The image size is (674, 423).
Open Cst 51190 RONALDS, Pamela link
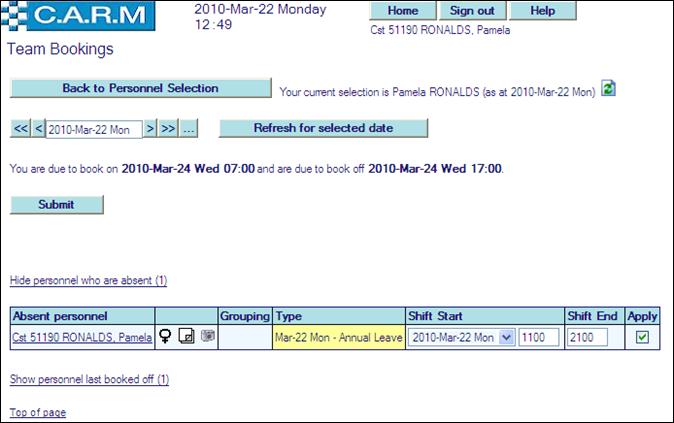81,338
